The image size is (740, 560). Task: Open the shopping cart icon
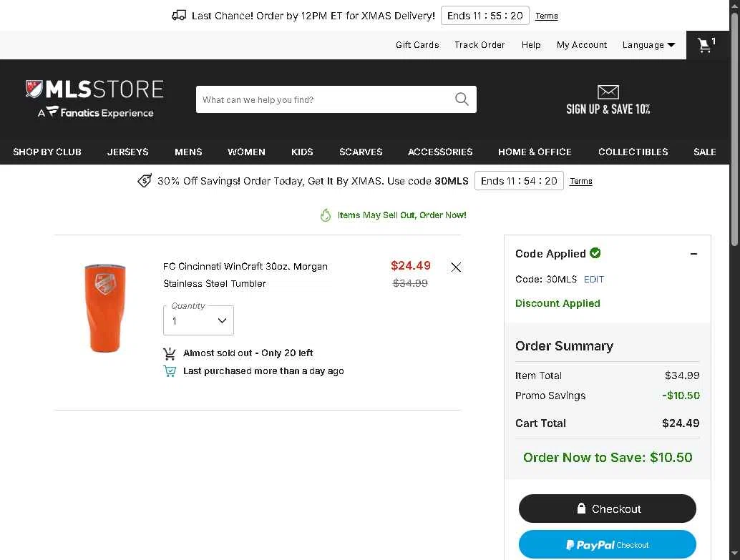tap(706, 45)
